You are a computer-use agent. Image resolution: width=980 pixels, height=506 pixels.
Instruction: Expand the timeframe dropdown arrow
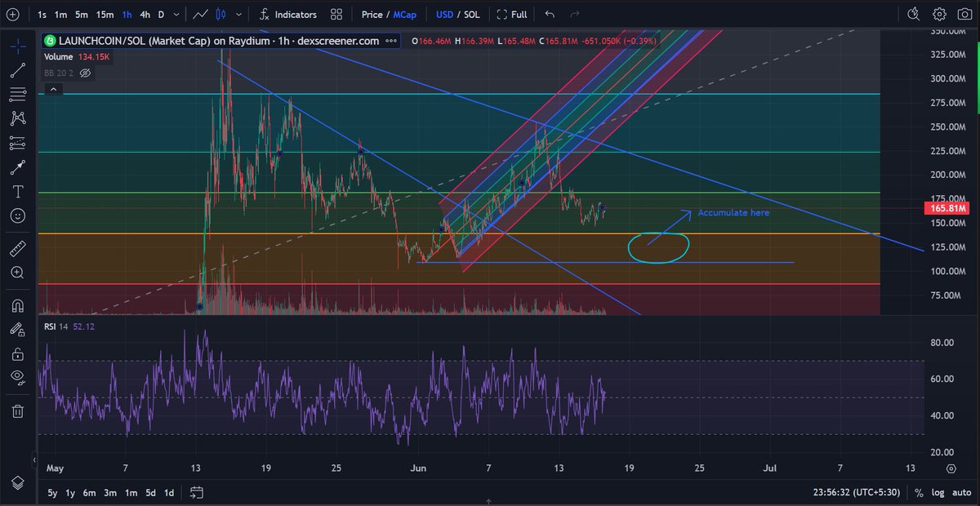pos(176,15)
